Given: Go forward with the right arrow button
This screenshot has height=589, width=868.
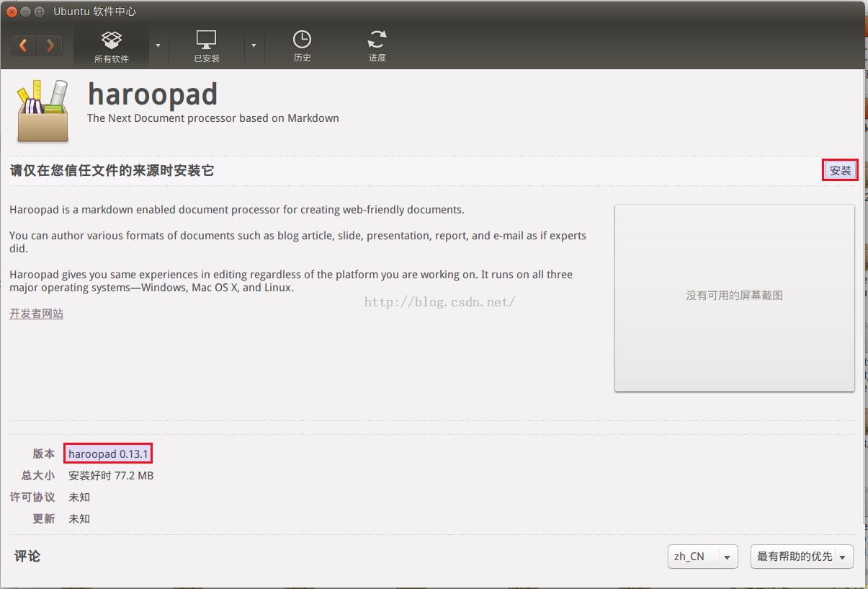Looking at the screenshot, I should pos(50,45).
